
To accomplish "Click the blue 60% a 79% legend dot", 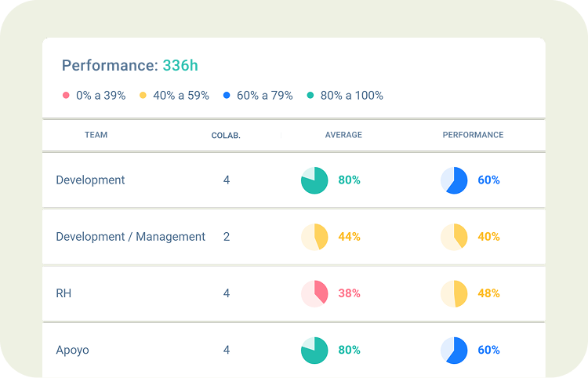I will [x=227, y=96].
